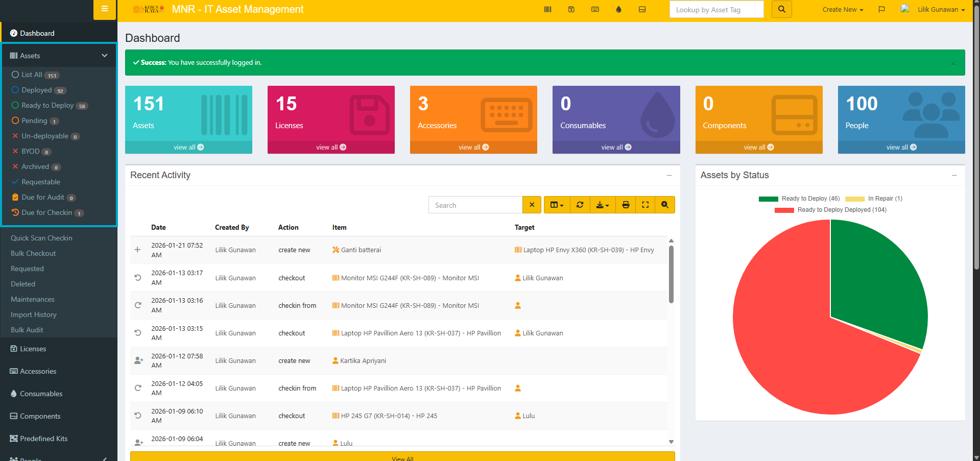Open Assets via top navbar barcode icon

(x=547, y=10)
